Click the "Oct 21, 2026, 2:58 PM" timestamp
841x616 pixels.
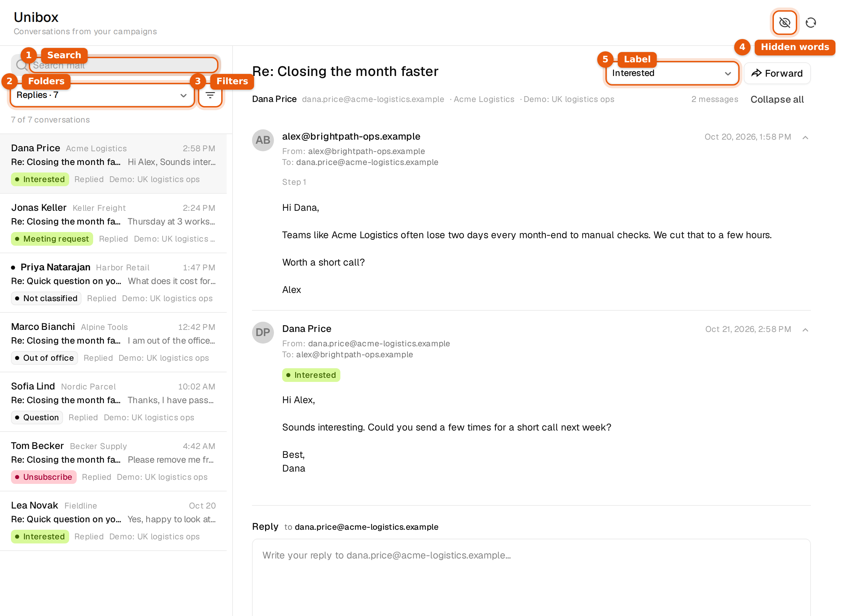click(x=748, y=330)
